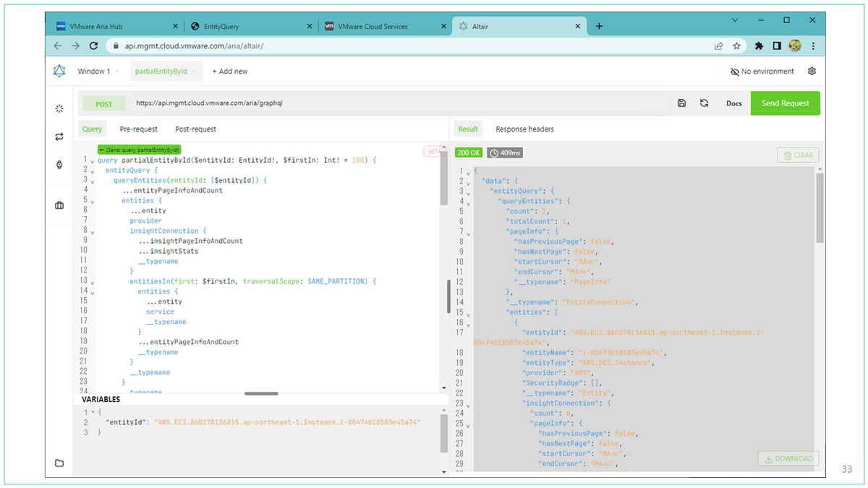The width and height of the screenshot is (868, 488).
Task: Open the No environment selector
Action: (762, 72)
